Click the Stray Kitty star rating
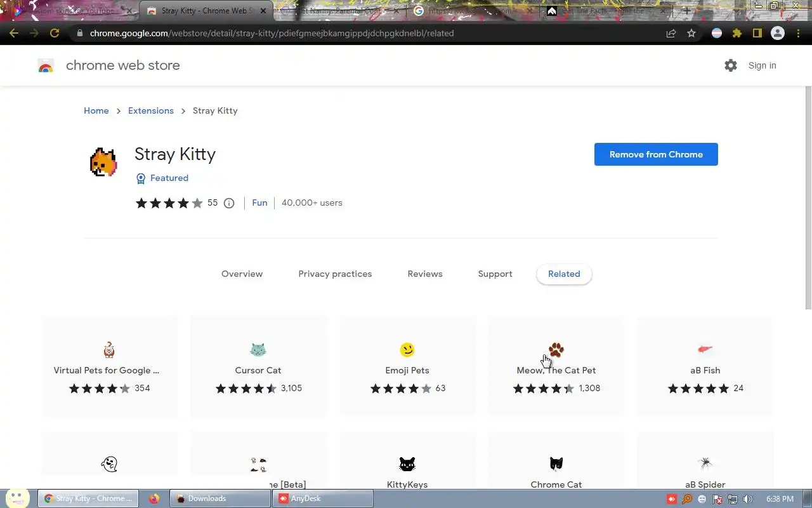 169,203
